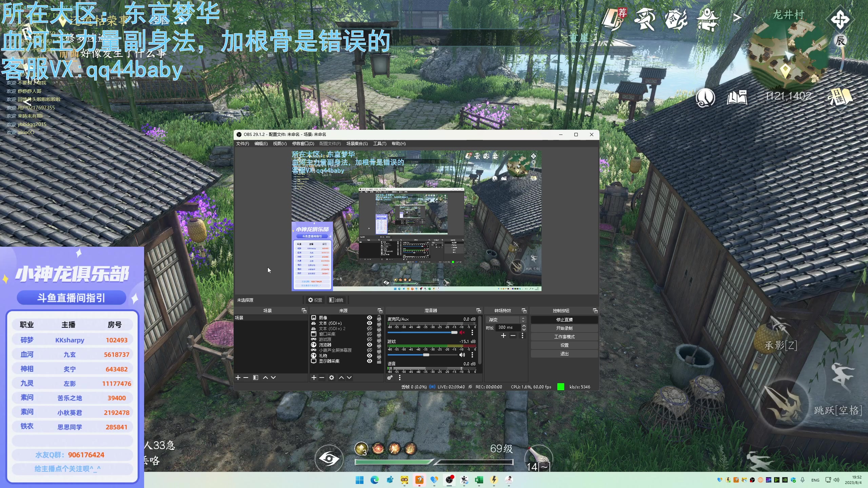868x488 pixels.
Task: Open the 帮助(H) menu
Action: coord(399,144)
